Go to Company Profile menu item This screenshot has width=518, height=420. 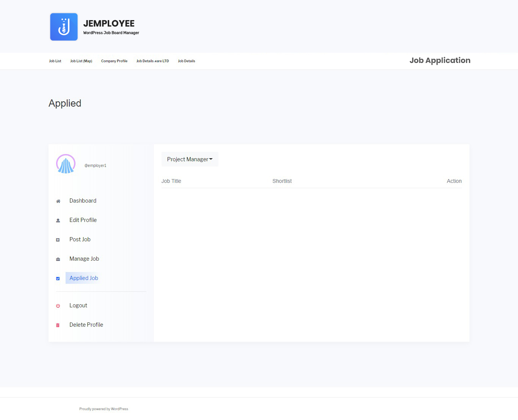tap(114, 61)
